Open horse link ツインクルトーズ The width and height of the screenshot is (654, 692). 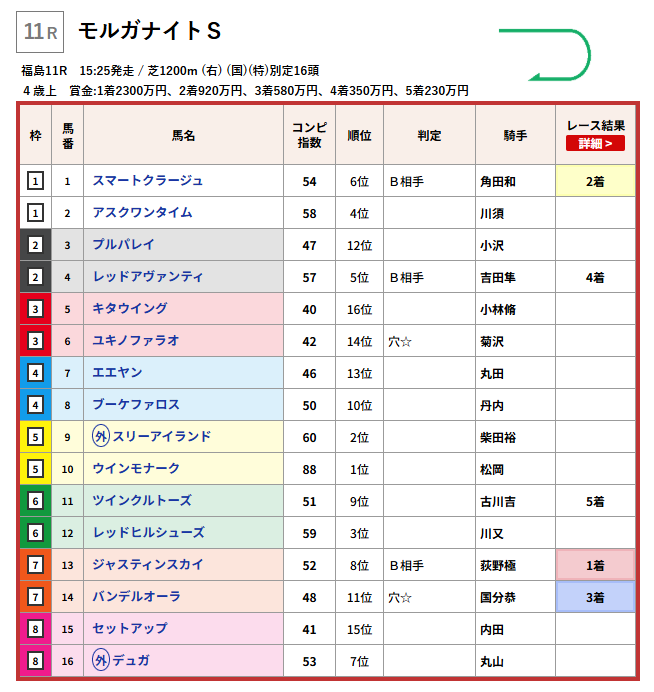142,500
